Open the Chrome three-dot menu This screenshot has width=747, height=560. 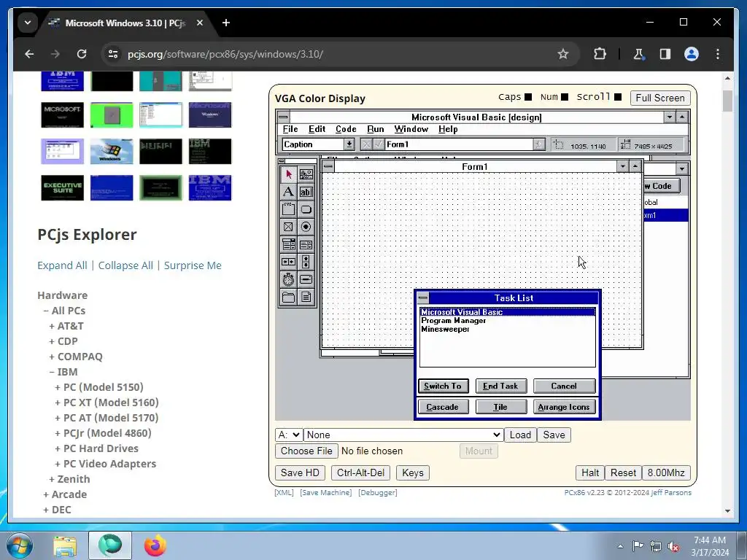click(718, 54)
